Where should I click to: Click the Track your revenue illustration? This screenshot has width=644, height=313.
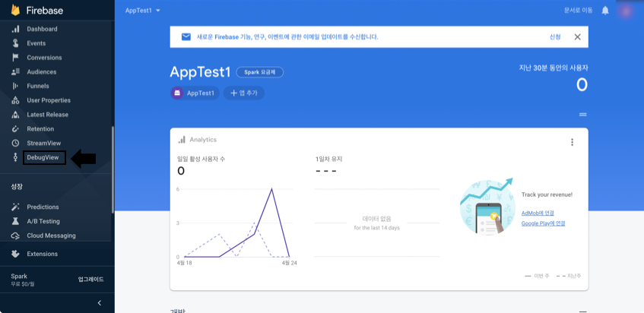[x=487, y=206]
